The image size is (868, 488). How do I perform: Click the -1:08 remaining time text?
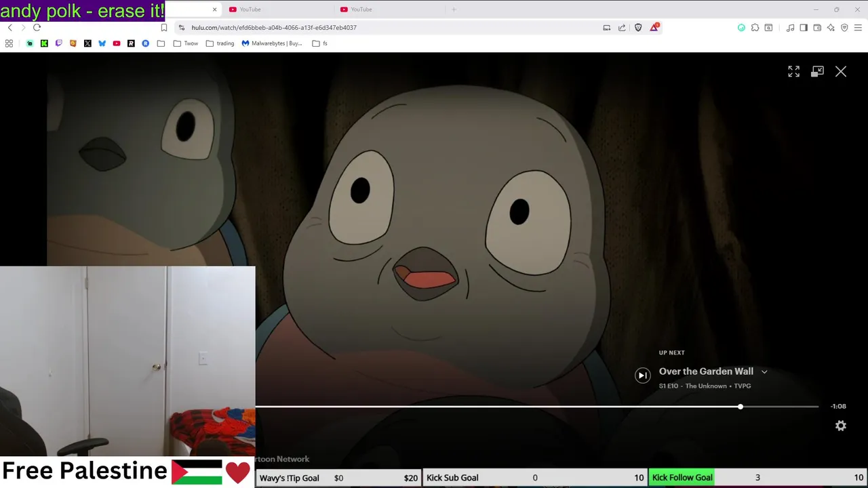tap(838, 407)
